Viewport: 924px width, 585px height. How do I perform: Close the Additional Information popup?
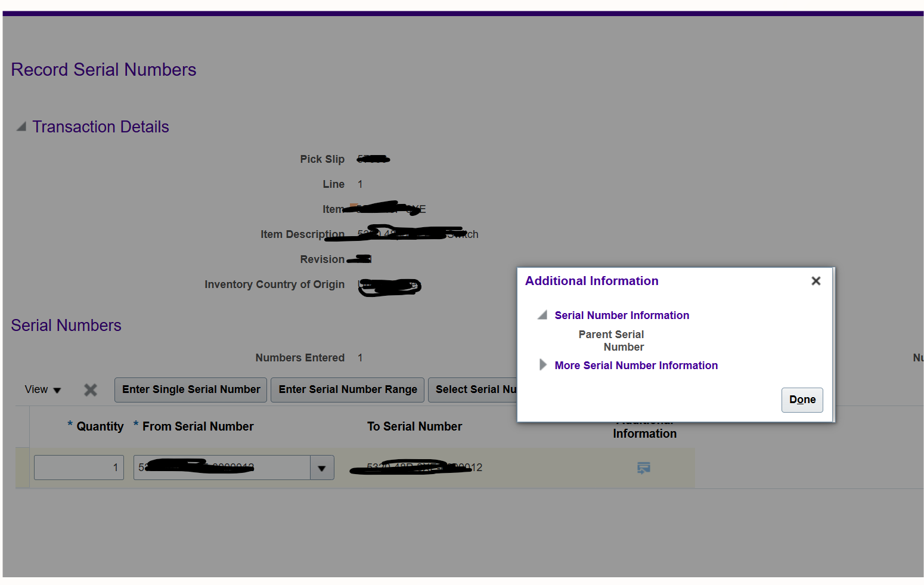coord(816,280)
